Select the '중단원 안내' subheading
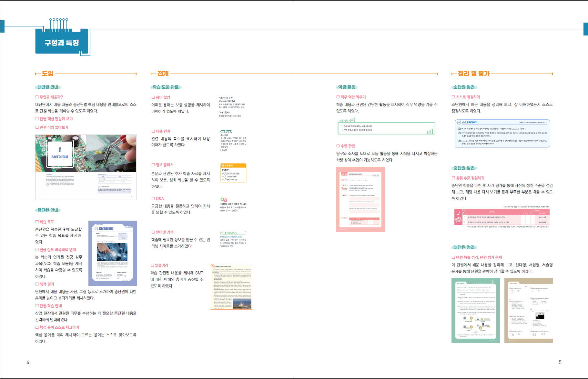588x379 pixels. pyautogui.click(x=48, y=210)
